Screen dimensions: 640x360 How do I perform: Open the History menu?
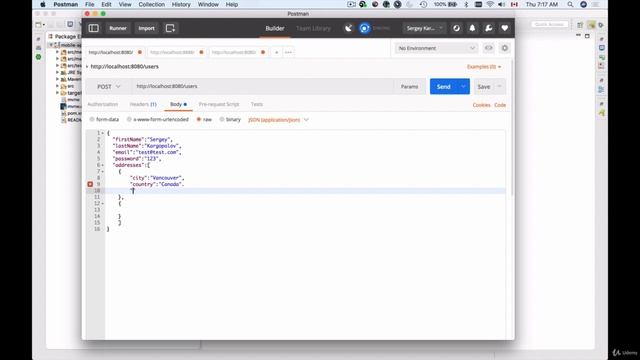click(x=181, y=4)
